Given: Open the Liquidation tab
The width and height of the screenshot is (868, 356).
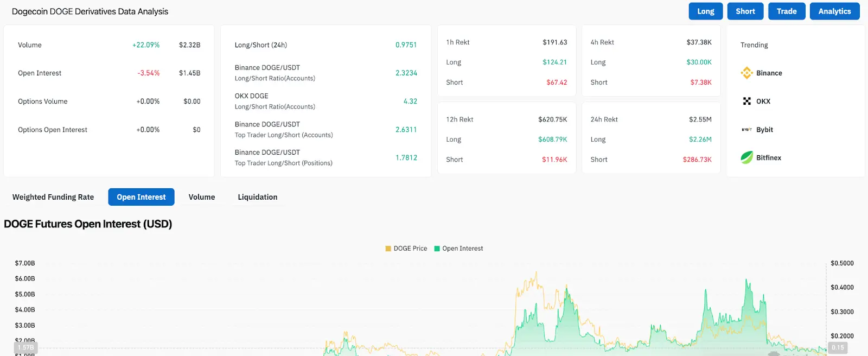Looking at the screenshot, I should (x=257, y=197).
